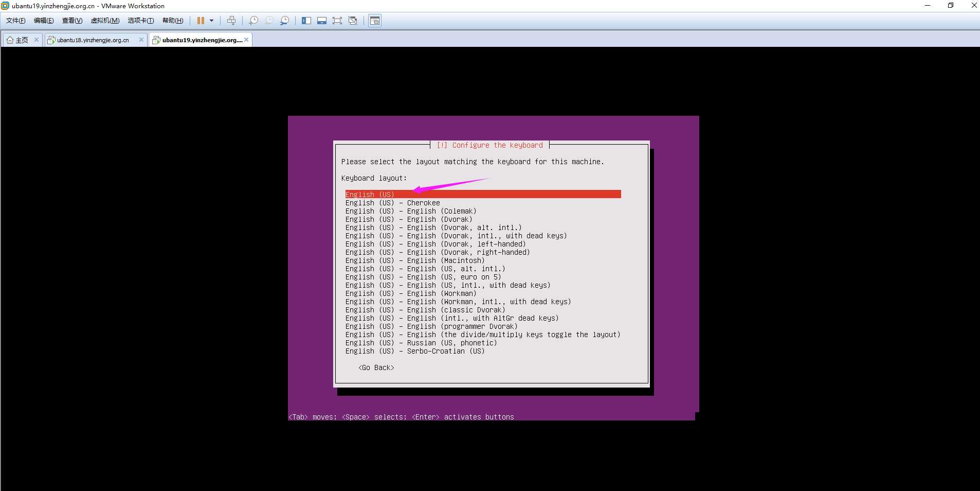980x491 pixels.
Task: Toggle the library sidebar view icon
Action: pyautogui.click(x=306, y=21)
